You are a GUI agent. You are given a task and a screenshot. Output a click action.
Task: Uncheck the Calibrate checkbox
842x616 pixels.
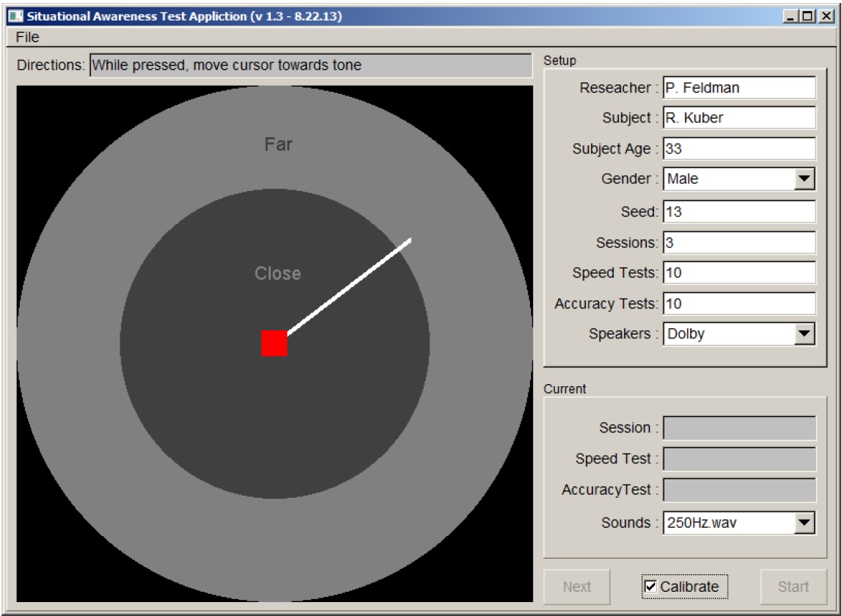click(x=650, y=587)
